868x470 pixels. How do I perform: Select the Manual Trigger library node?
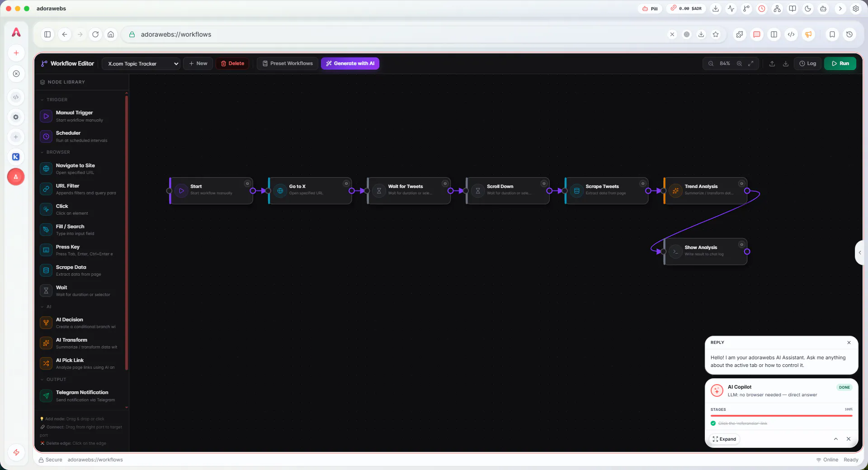82,116
